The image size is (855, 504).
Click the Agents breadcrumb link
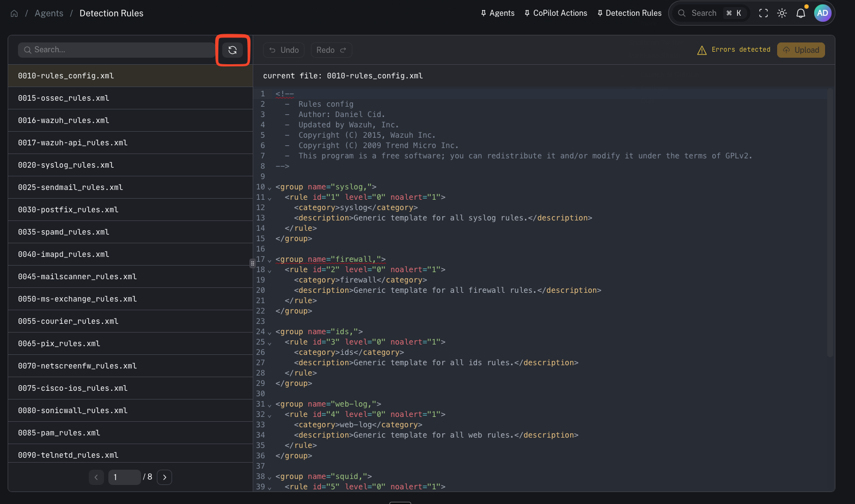(49, 14)
